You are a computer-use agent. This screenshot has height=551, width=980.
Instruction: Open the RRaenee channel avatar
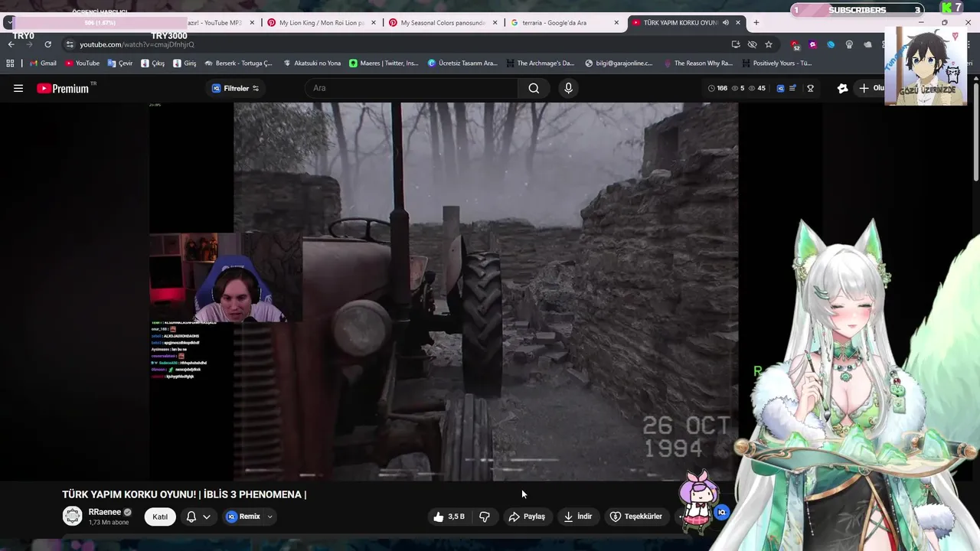click(73, 517)
